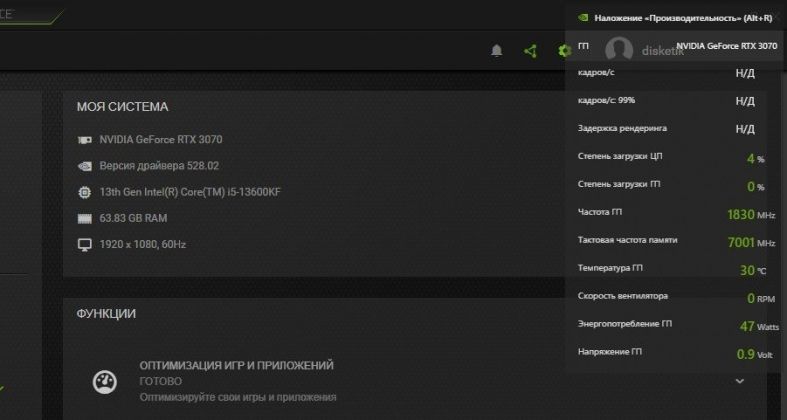787x420 pixels.
Task: Click the diskettk user avatar
Action: coord(619,50)
